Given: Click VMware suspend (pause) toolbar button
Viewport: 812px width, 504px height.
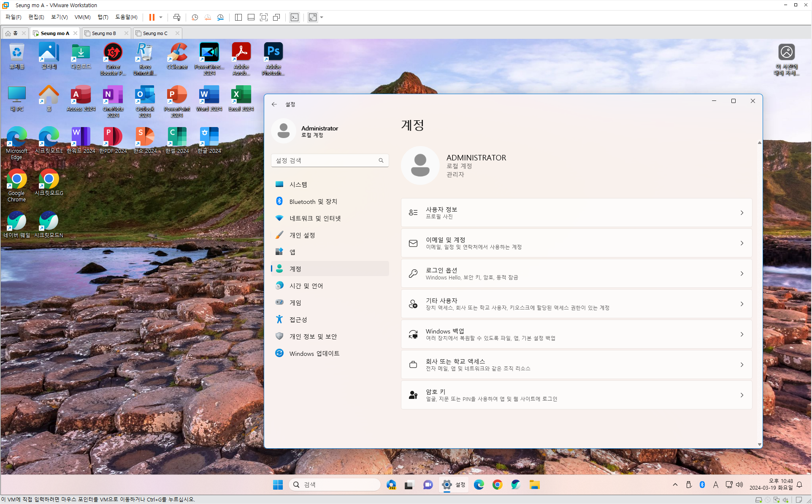Looking at the screenshot, I should point(152,17).
